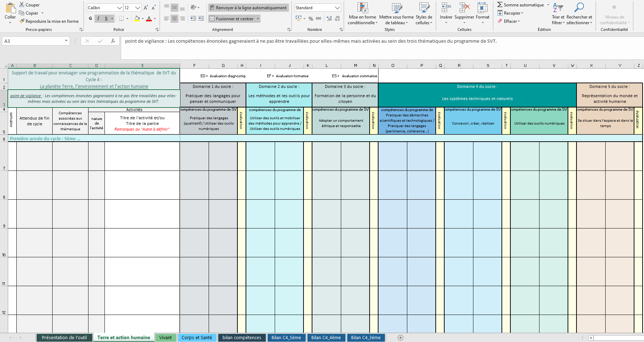
Task: Click the Reproduire la mise en forme paintbrush
Action: pos(22,21)
